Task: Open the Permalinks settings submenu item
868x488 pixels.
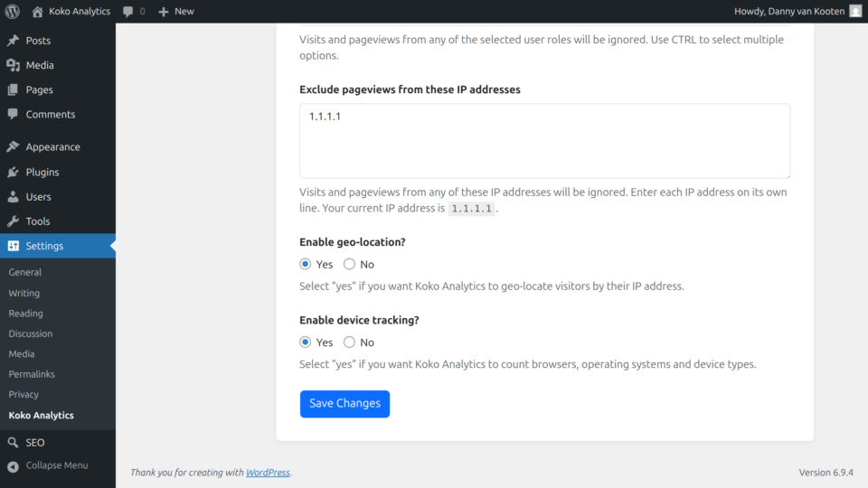Action: pos(32,374)
